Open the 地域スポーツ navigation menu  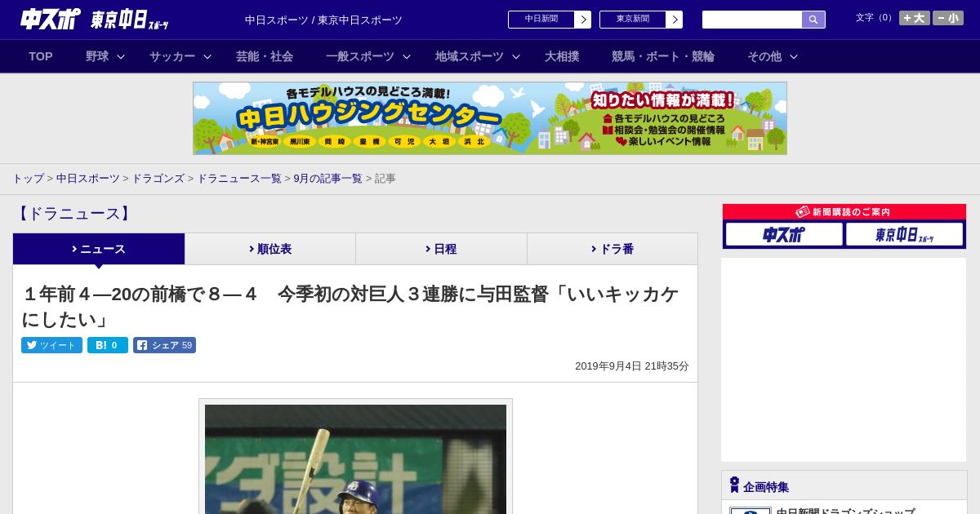pyautogui.click(x=470, y=56)
